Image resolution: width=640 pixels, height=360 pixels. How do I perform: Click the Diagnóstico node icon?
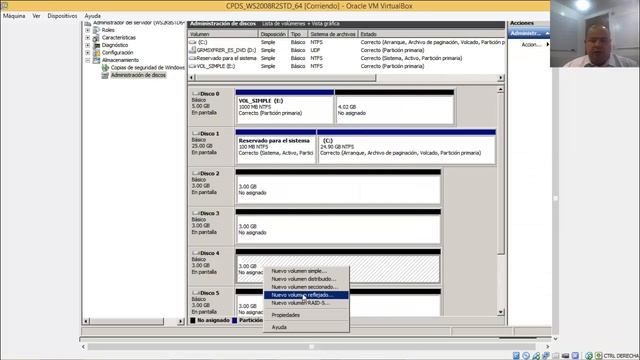click(96, 45)
